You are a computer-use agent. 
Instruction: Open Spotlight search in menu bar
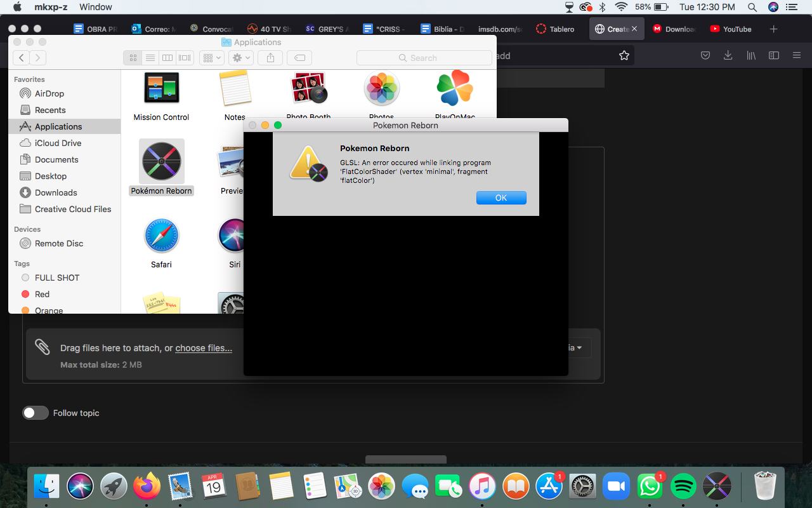[x=752, y=7]
